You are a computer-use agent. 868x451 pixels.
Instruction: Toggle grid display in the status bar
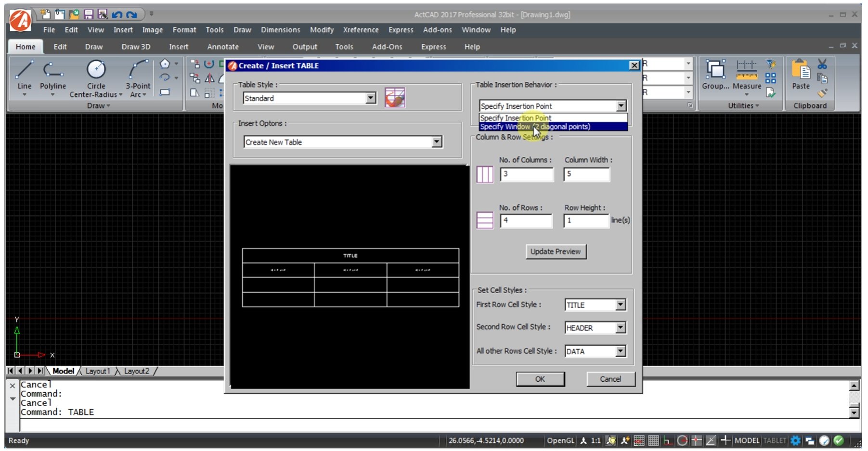click(x=653, y=440)
